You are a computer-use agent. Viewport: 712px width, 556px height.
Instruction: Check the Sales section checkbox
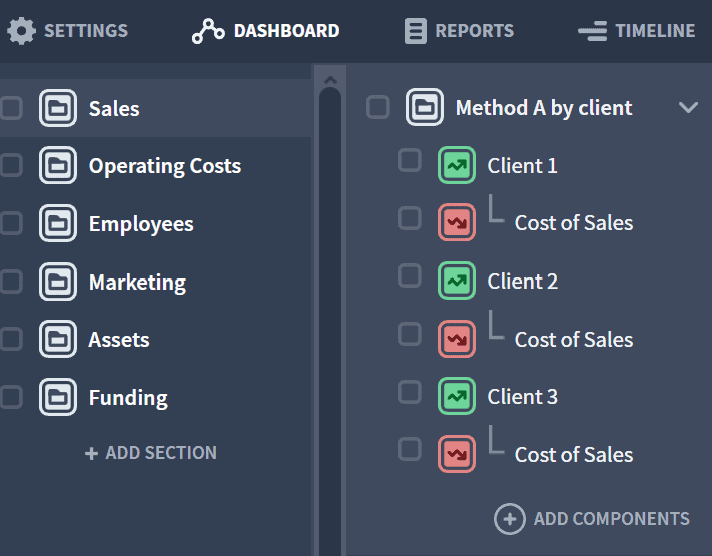[11, 108]
